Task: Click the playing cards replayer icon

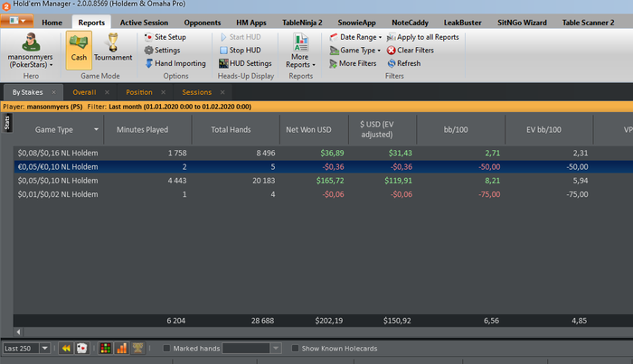Action: [x=82, y=349]
